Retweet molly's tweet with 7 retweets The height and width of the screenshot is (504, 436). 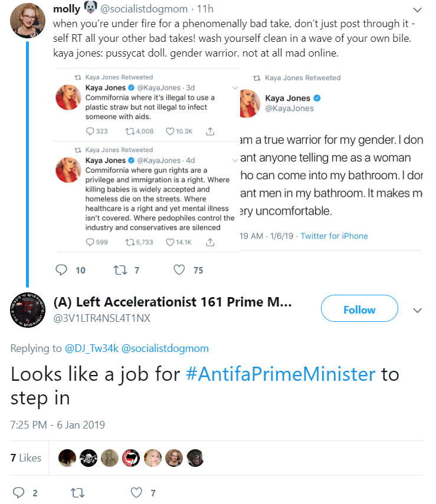[121, 270]
